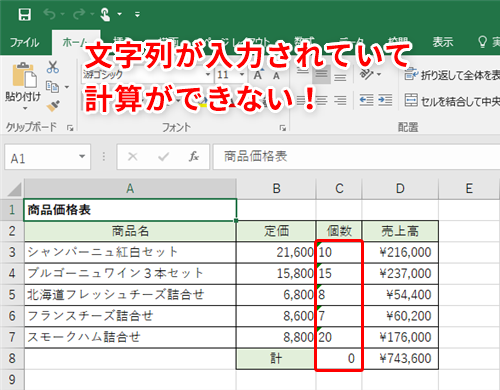500x390 pixels.
Task: Switch to the 表示 ribbon tab
Action: [x=443, y=42]
